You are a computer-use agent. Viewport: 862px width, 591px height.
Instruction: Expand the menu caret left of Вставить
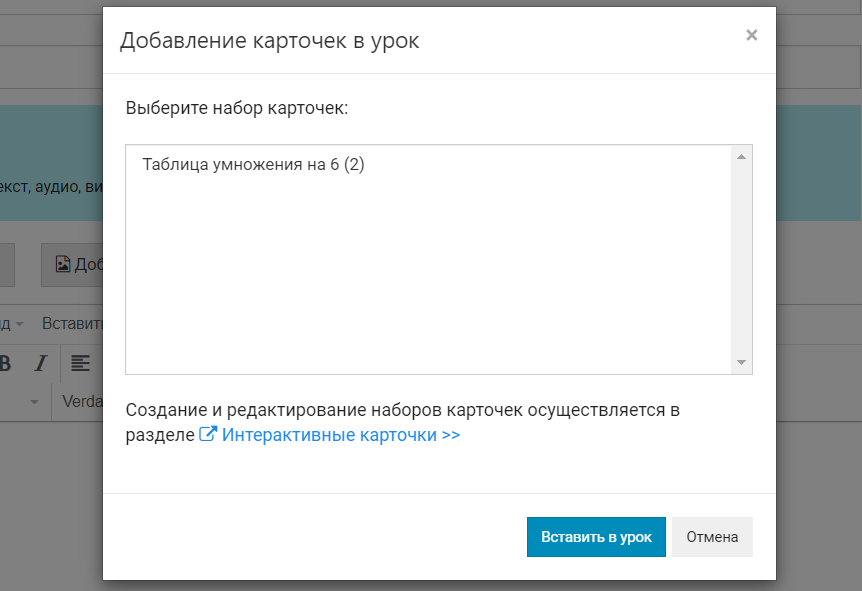click(x=19, y=325)
